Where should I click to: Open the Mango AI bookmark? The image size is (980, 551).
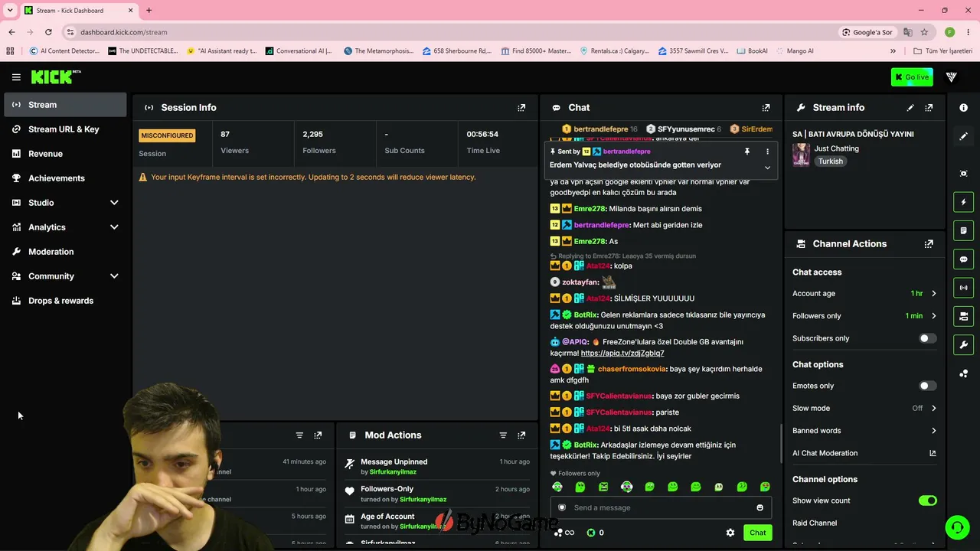tap(794, 51)
